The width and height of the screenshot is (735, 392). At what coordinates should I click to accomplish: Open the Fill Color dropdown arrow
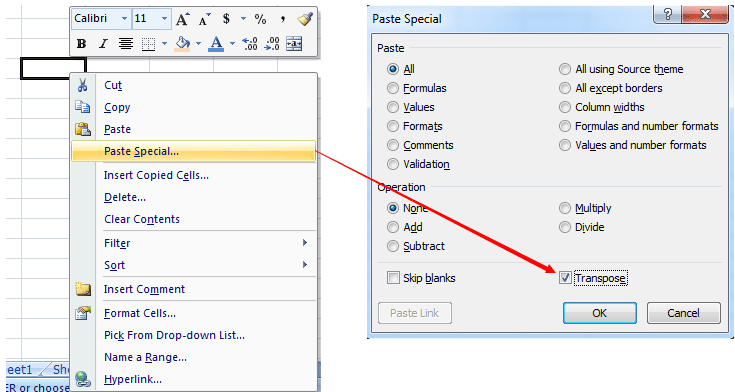point(198,44)
